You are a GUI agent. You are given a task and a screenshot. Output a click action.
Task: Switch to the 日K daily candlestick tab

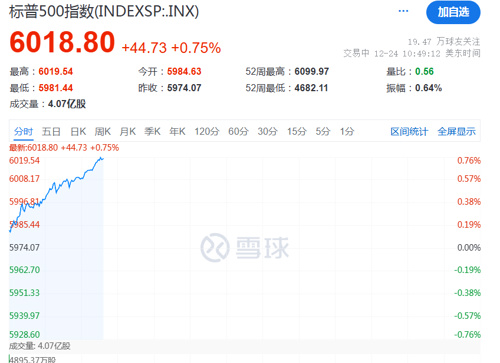[78, 131]
